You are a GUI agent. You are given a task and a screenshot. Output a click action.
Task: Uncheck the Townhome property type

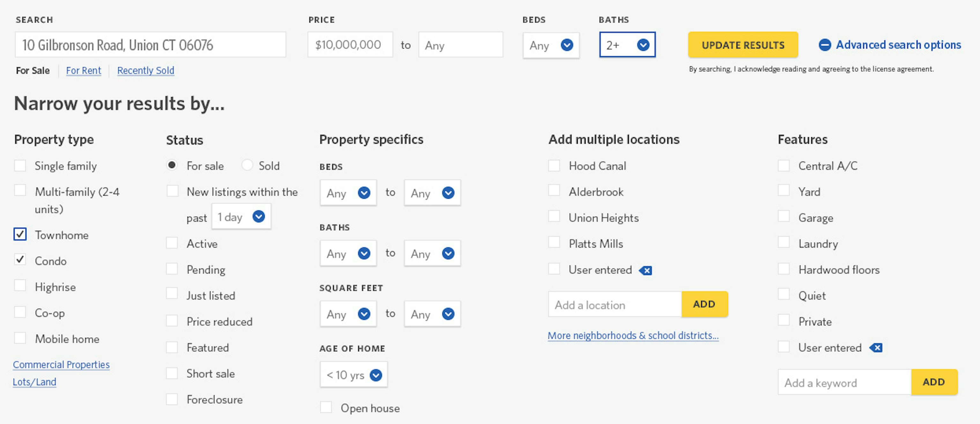20,234
